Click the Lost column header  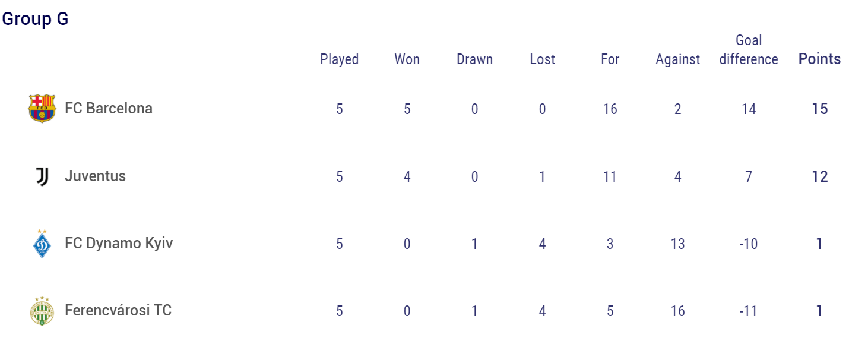click(x=543, y=59)
